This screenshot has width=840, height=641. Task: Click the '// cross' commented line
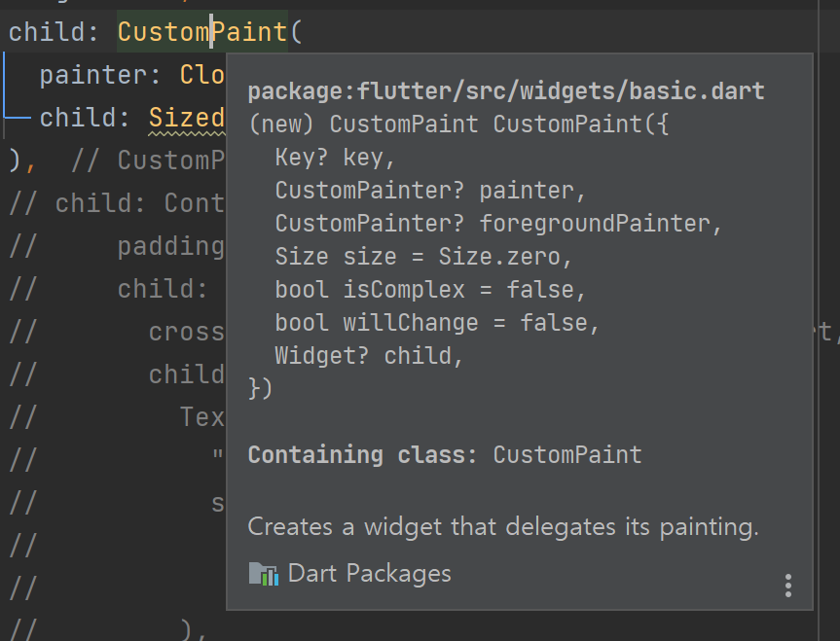[x=117, y=332]
